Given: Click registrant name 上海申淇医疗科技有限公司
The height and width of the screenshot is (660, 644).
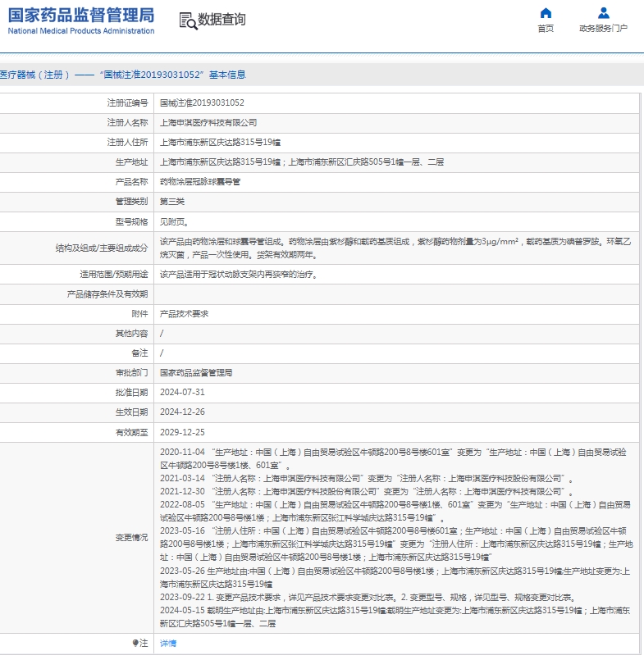Looking at the screenshot, I should pyautogui.click(x=208, y=122).
